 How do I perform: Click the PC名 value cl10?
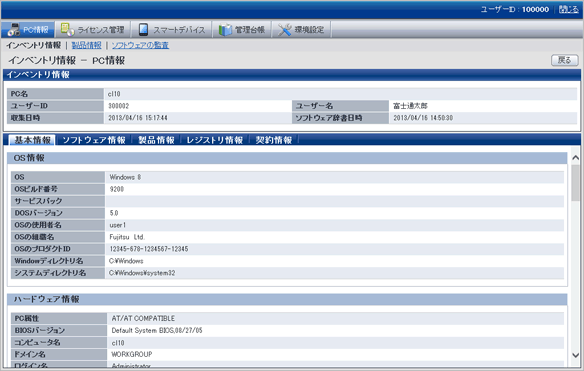(x=114, y=94)
